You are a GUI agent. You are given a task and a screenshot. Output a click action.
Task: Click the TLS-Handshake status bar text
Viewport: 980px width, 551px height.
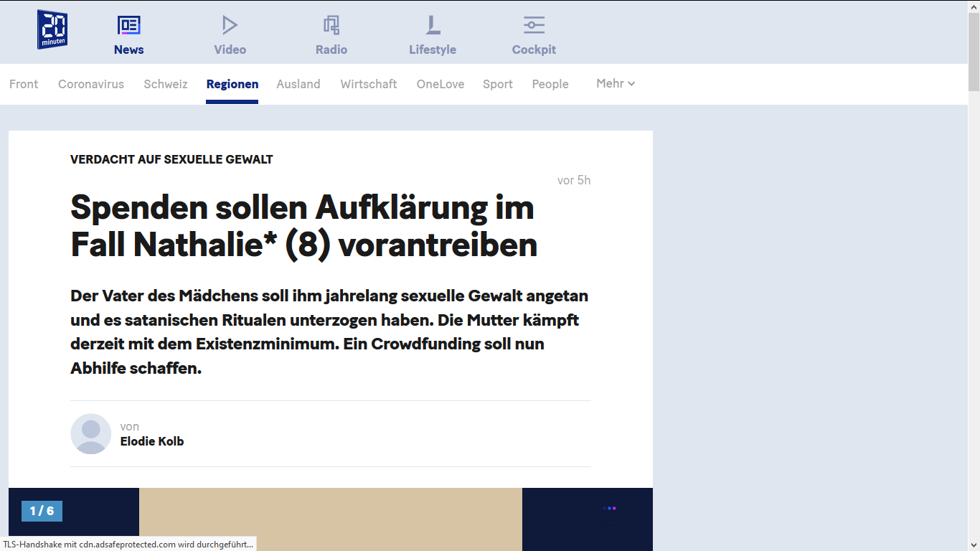point(128,545)
